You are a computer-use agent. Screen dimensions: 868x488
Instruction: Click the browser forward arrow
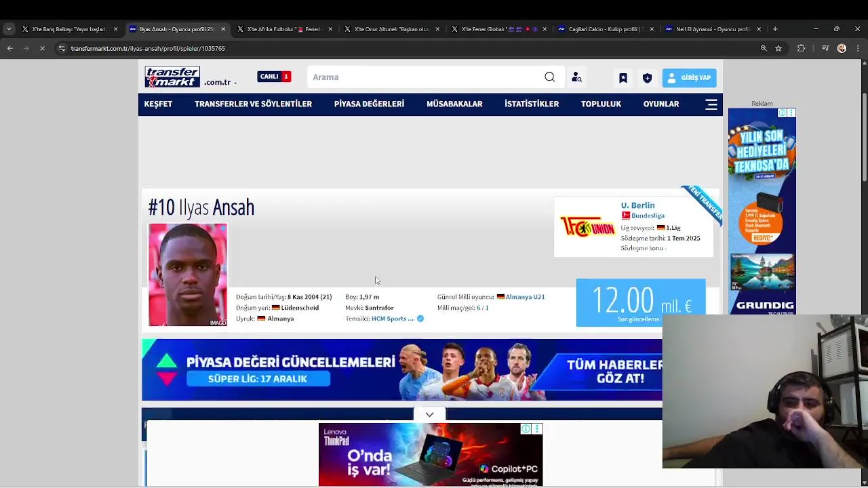(26, 48)
